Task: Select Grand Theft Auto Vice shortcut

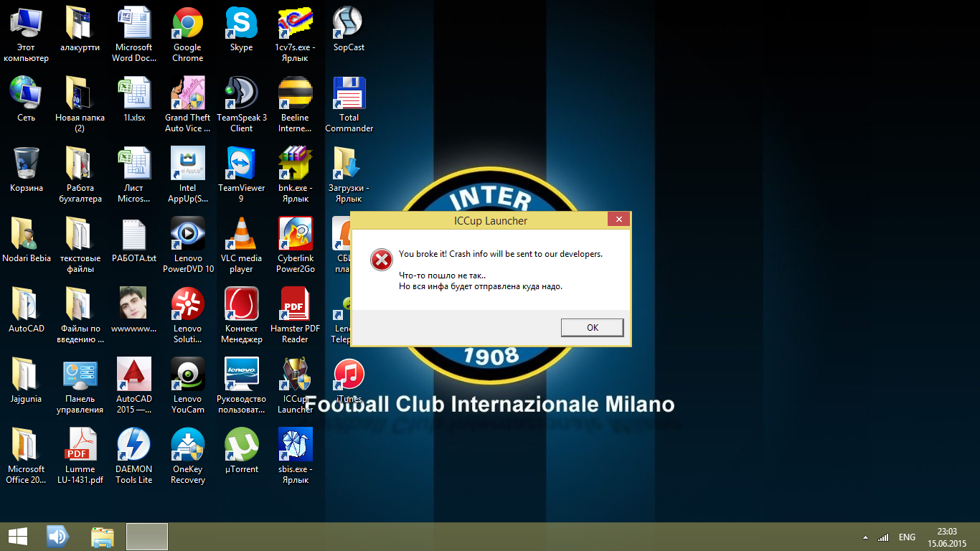Action: 187,105
